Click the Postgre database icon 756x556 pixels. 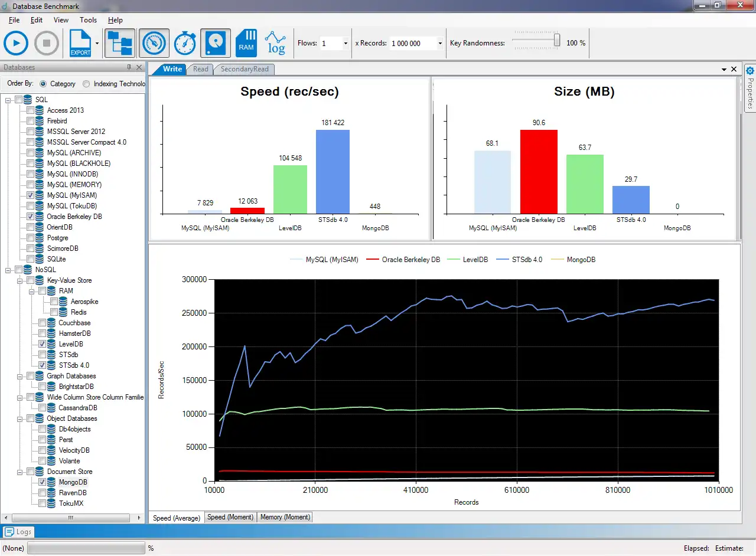click(x=40, y=238)
